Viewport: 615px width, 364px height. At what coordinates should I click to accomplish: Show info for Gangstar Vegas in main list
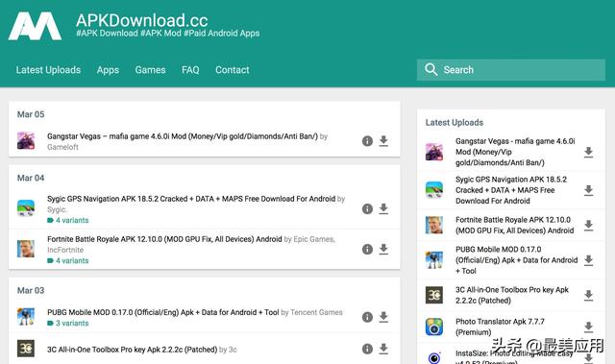click(367, 141)
